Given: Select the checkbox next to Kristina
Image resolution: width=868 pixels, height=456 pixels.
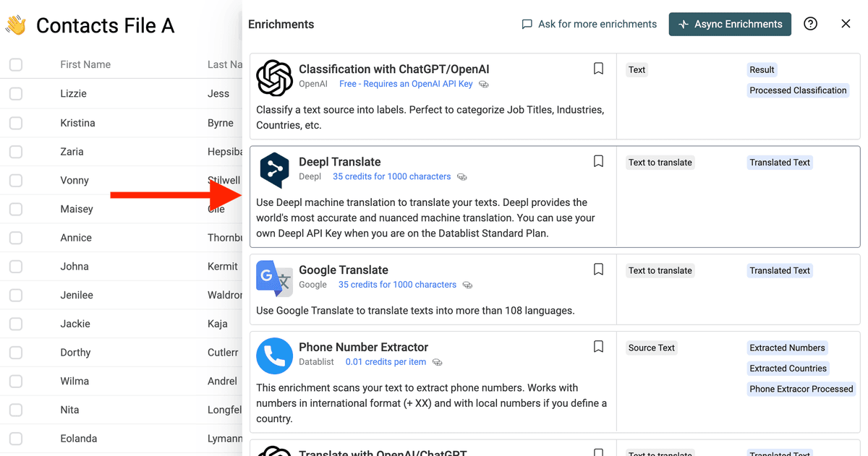Looking at the screenshot, I should (x=16, y=123).
